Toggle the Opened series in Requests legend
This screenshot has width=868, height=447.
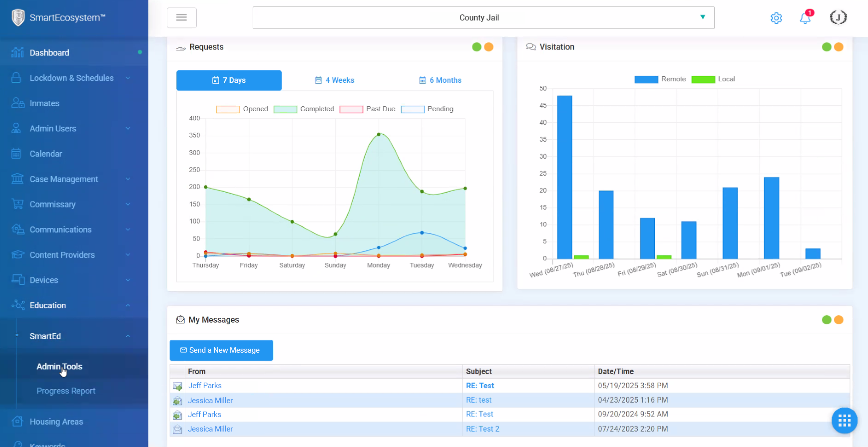242,109
